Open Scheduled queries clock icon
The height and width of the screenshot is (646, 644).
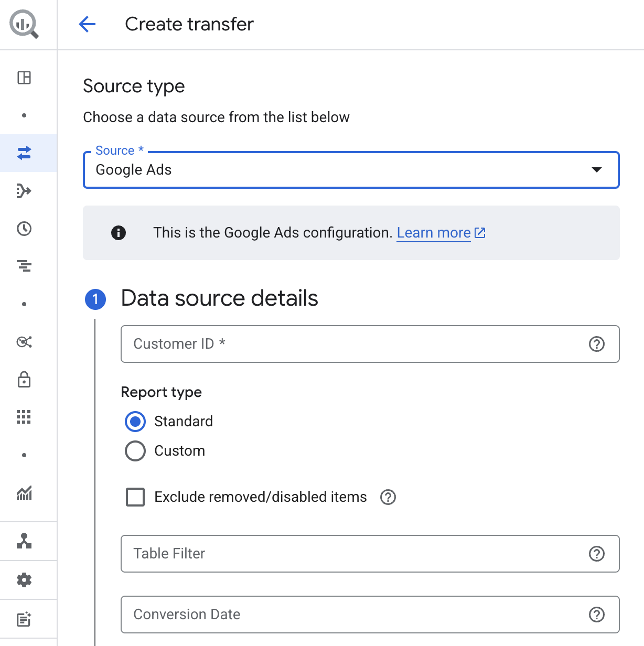coord(24,229)
